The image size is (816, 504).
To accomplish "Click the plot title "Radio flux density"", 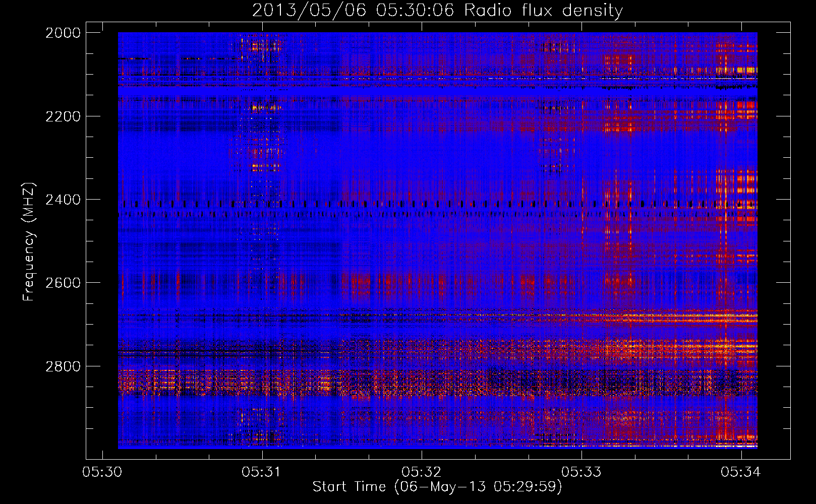I will [x=544, y=11].
